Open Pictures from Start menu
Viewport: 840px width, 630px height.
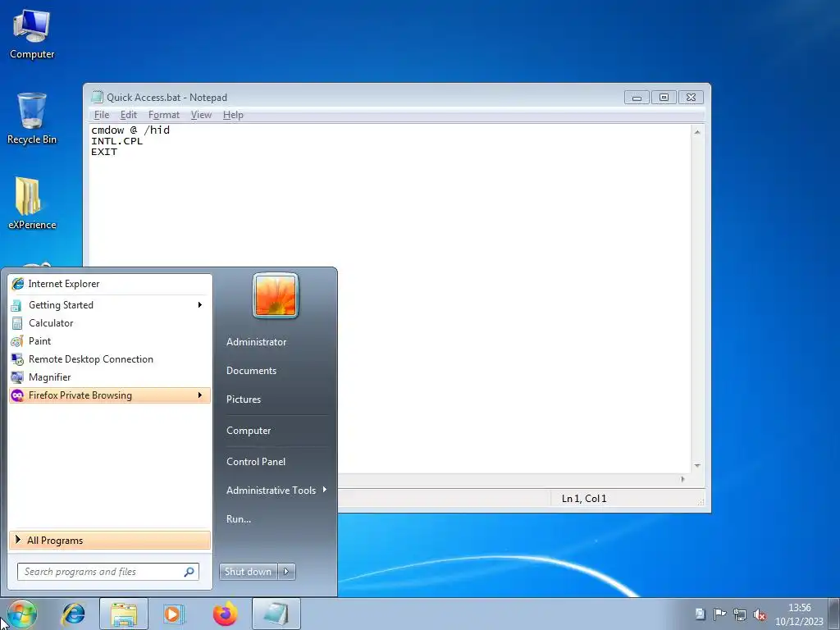point(244,399)
